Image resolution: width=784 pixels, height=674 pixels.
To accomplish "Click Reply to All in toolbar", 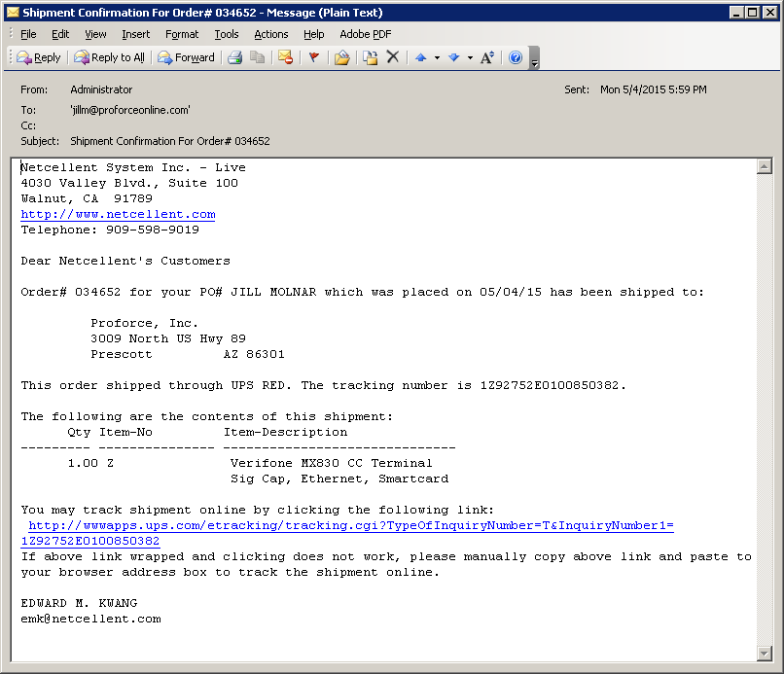I will click(109, 57).
